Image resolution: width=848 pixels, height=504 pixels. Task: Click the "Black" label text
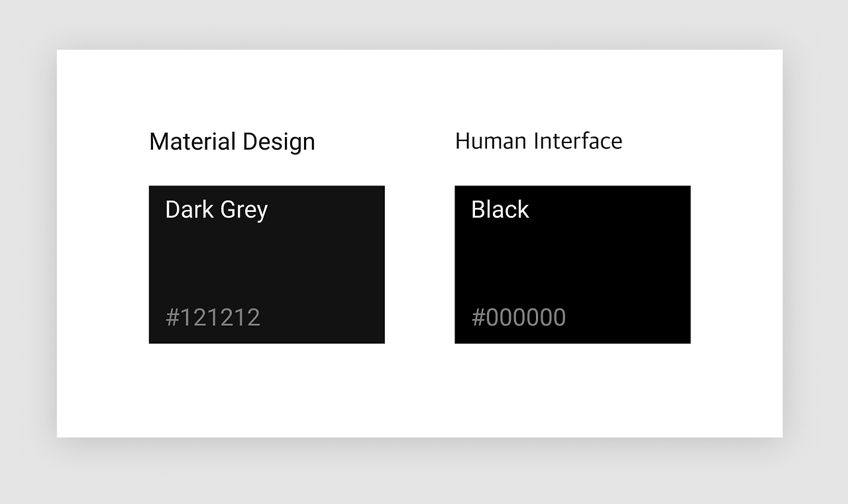[500, 209]
